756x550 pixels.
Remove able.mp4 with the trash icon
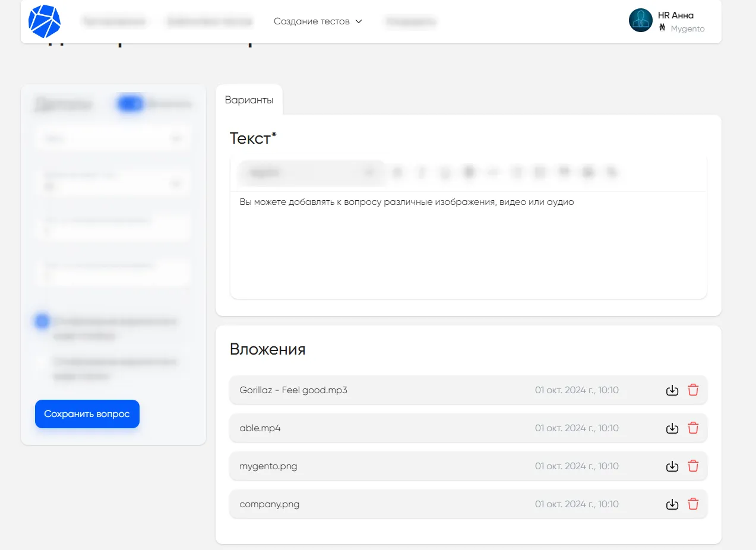(x=693, y=428)
